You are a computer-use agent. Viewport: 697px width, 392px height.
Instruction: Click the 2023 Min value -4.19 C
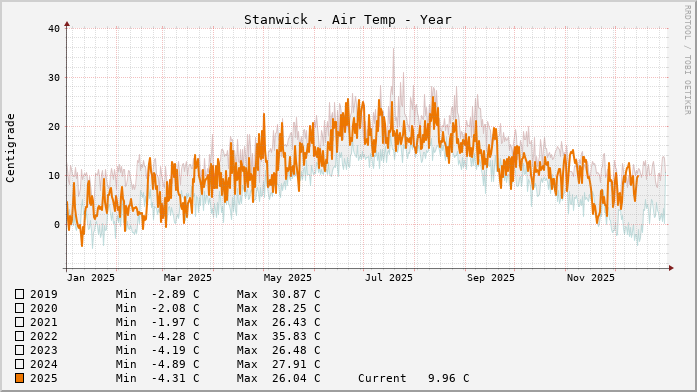pos(176,350)
